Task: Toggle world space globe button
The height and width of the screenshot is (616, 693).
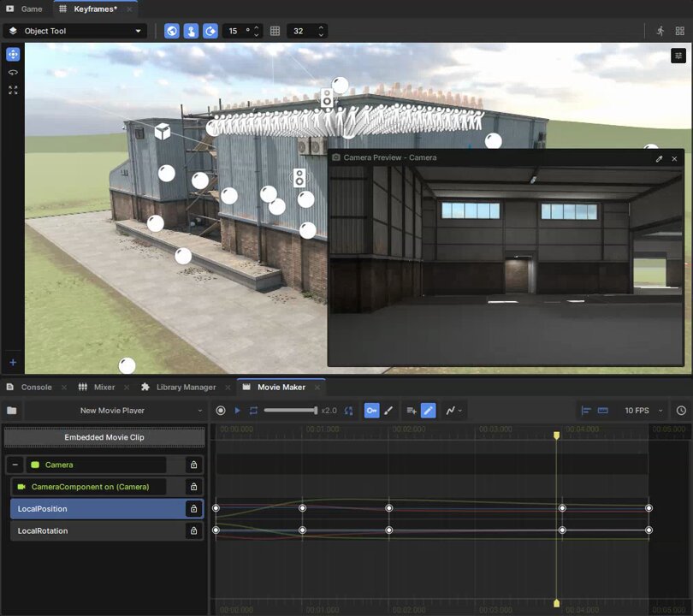Action: [172, 31]
